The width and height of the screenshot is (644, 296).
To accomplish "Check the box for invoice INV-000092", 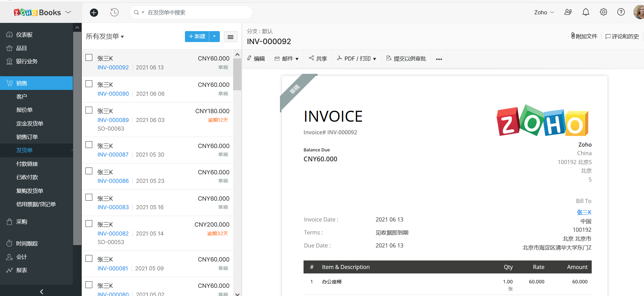I will (89, 58).
